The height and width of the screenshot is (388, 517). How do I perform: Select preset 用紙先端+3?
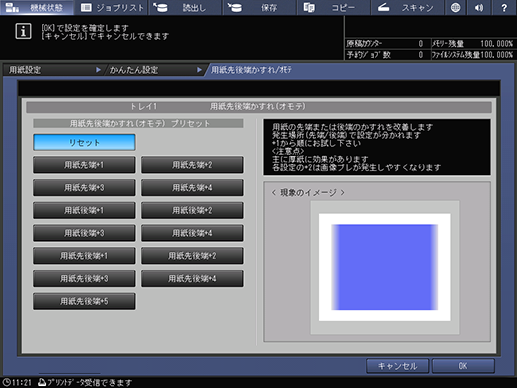click(84, 188)
